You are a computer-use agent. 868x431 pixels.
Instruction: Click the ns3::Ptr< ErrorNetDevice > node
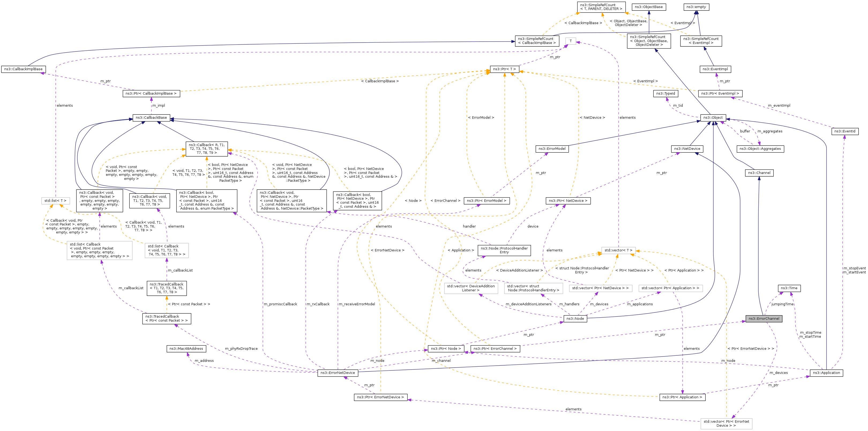tap(380, 397)
